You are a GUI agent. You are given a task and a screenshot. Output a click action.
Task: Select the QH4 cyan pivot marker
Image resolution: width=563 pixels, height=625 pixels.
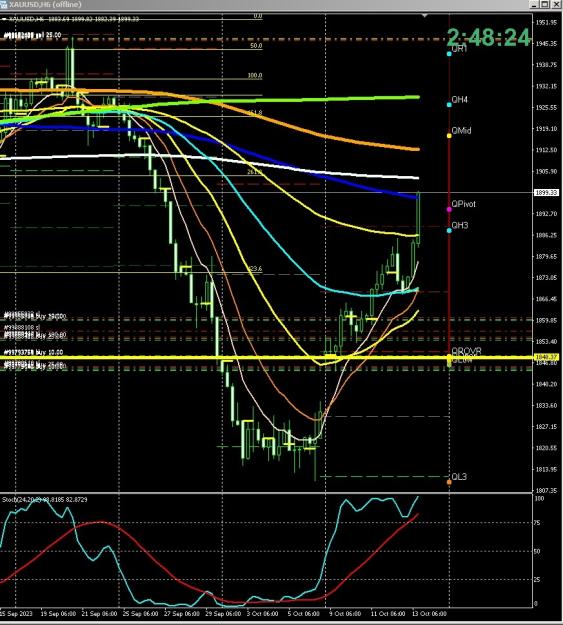click(x=449, y=105)
